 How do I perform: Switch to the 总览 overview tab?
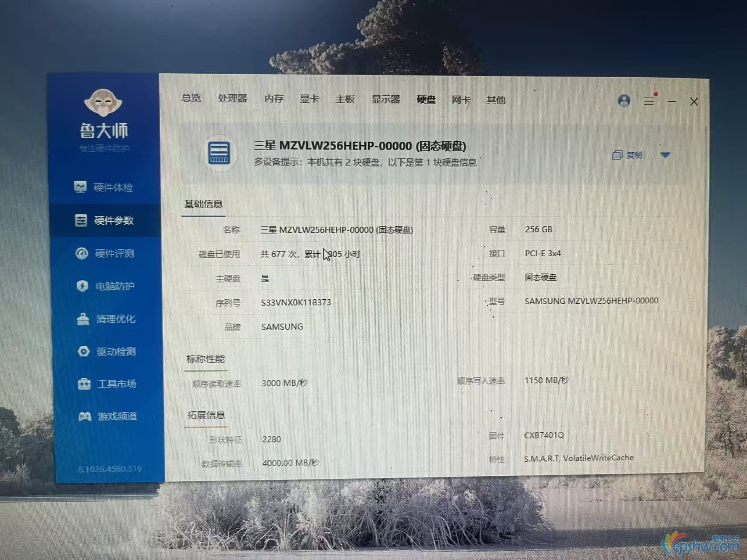(191, 98)
